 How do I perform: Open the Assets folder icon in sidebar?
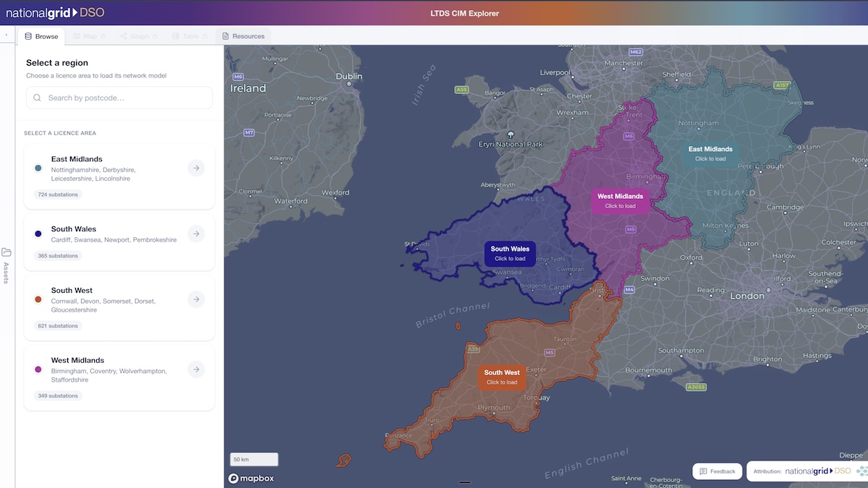click(7, 252)
